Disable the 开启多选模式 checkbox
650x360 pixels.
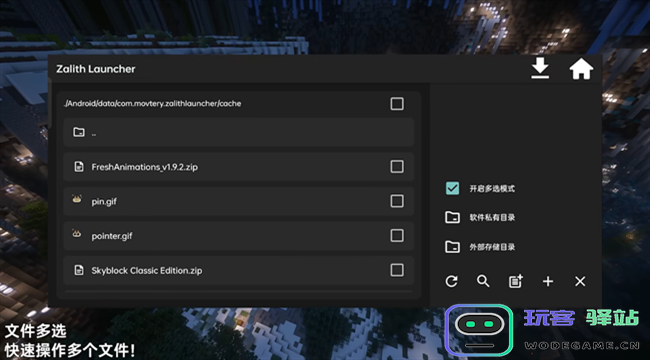(x=453, y=188)
